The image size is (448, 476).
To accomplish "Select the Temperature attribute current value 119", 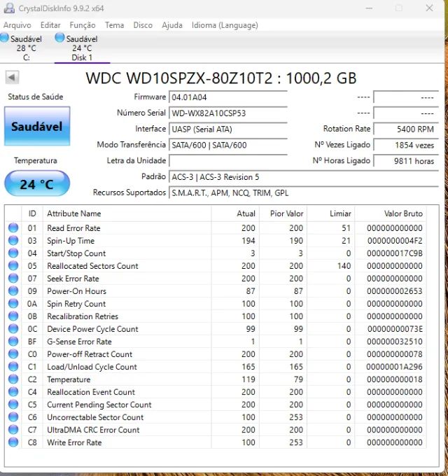I will [x=248, y=379].
